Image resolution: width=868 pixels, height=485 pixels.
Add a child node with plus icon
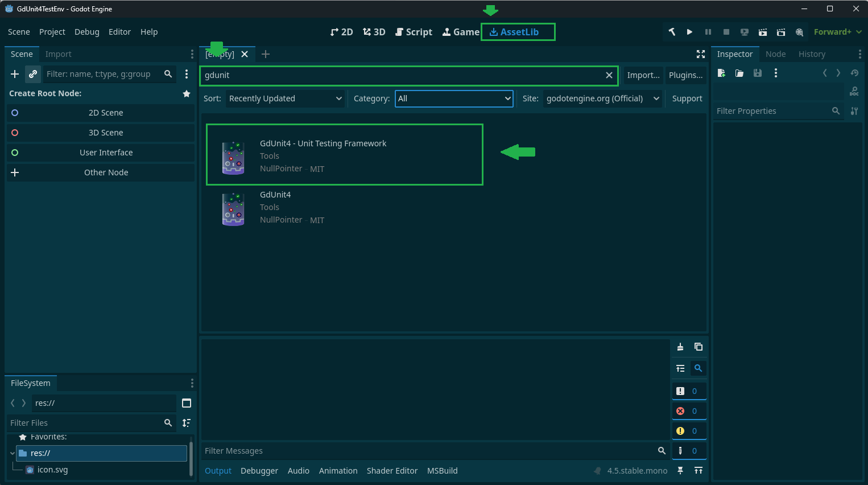15,74
